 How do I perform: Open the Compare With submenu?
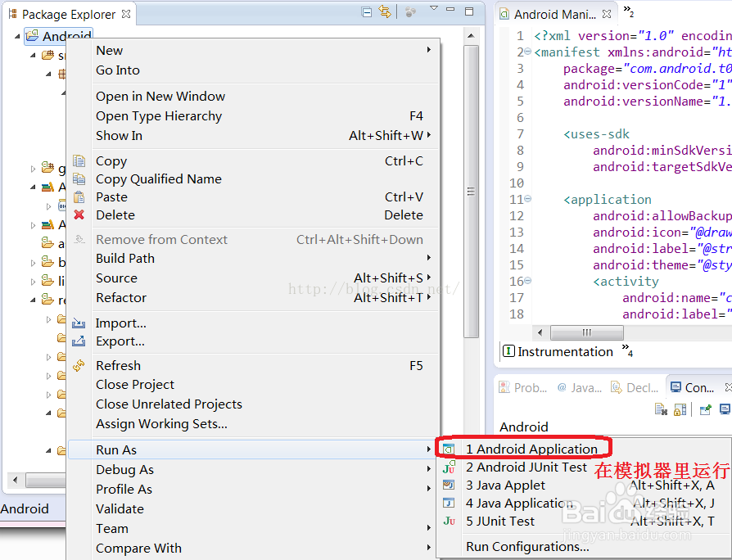point(254,548)
